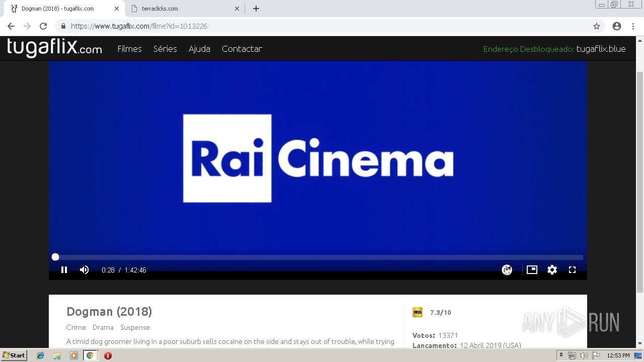Open the Séries menu
644x362 pixels.
165,49
